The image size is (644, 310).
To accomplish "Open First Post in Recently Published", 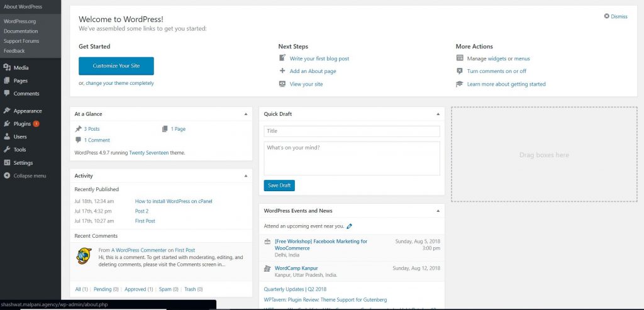I will pos(145,221).
